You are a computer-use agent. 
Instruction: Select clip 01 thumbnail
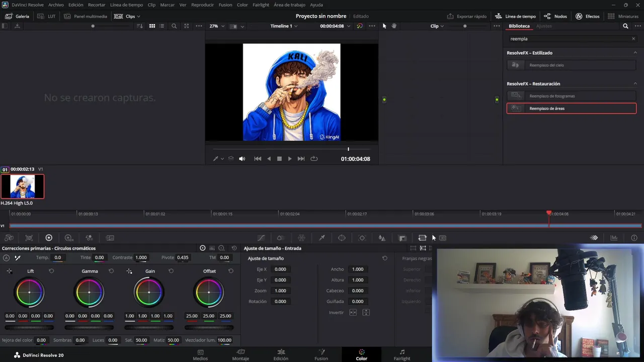click(23, 186)
